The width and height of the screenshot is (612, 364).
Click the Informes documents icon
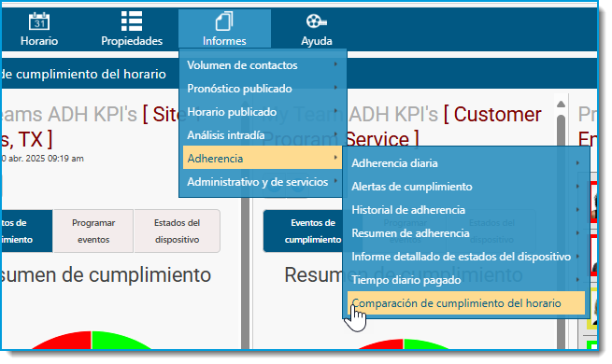[x=224, y=21]
